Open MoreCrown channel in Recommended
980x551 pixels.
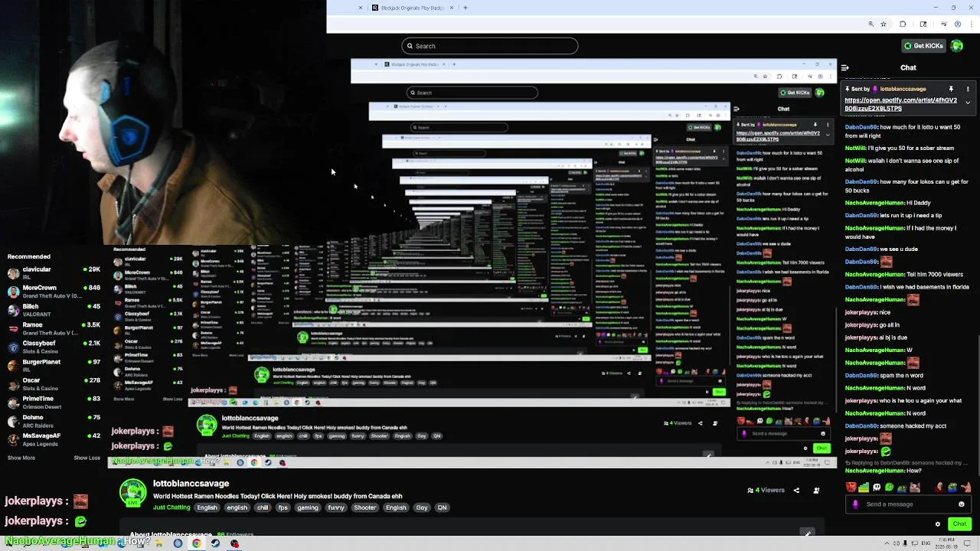pos(53,292)
